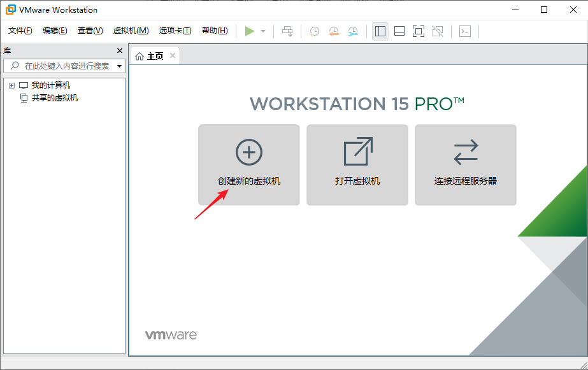Click 创建新的虚拟机 button
Screen dimensions: 588x370
[248, 165]
